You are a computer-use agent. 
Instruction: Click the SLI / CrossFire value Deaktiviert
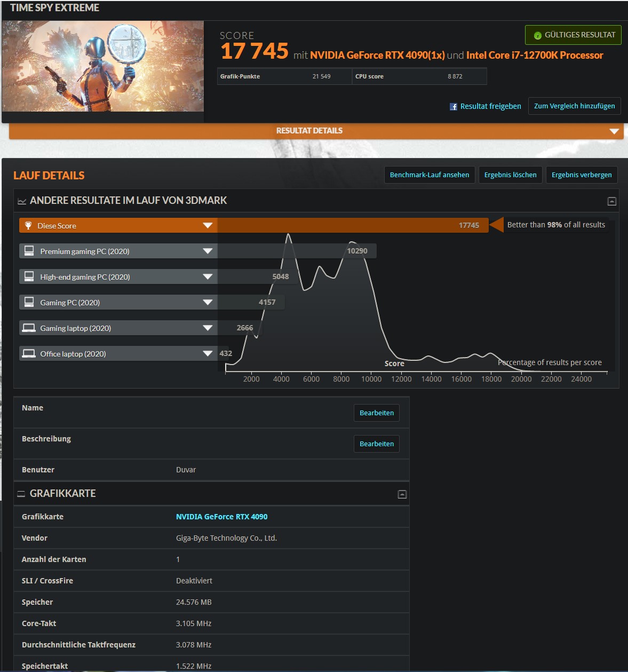(194, 581)
